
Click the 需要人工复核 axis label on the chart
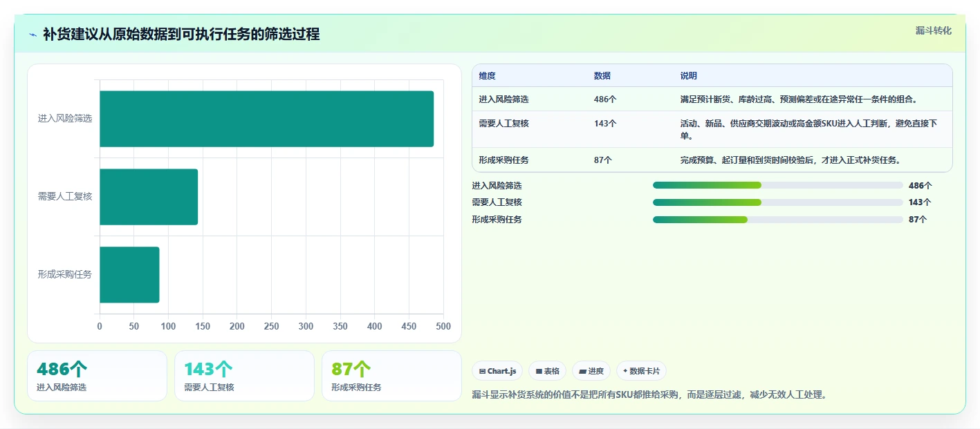click(65, 197)
